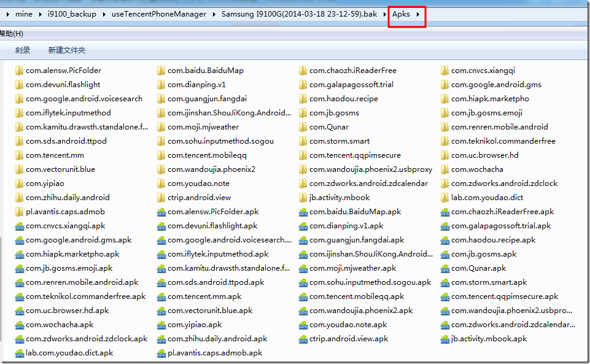This screenshot has width=590, height=364.
Task: Select com.iflytek.inputmethod folder name
Action: (69, 113)
